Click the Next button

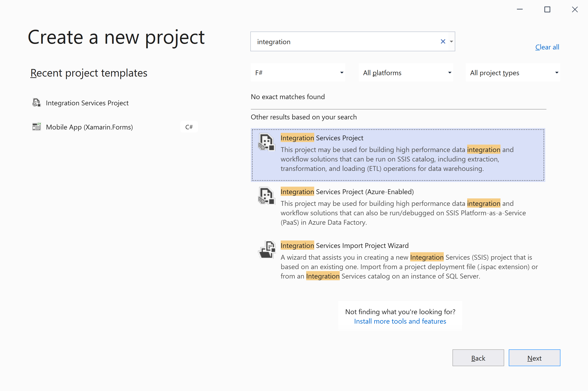click(x=534, y=358)
